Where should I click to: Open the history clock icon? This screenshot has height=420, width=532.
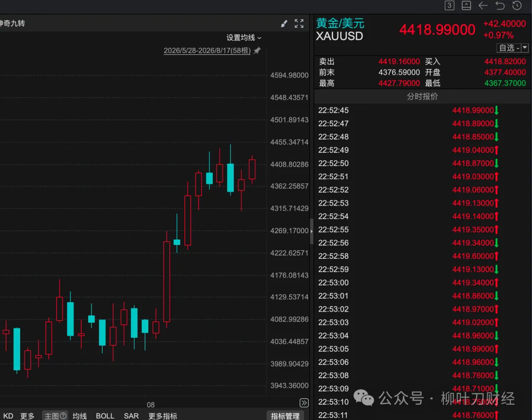click(517, 5)
